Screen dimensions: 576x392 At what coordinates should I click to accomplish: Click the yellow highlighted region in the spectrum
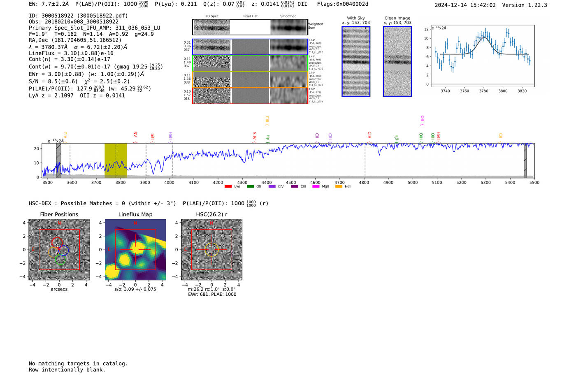(116, 160)
